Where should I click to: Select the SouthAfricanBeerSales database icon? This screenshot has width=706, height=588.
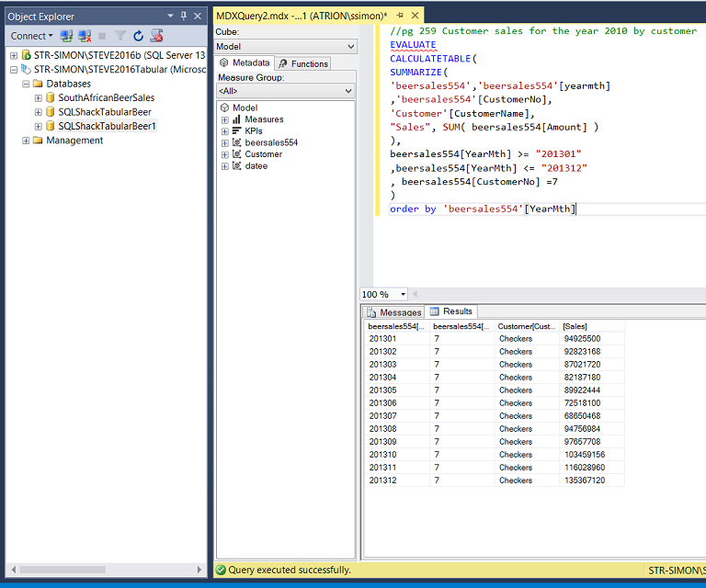click(x=51, y=97)
